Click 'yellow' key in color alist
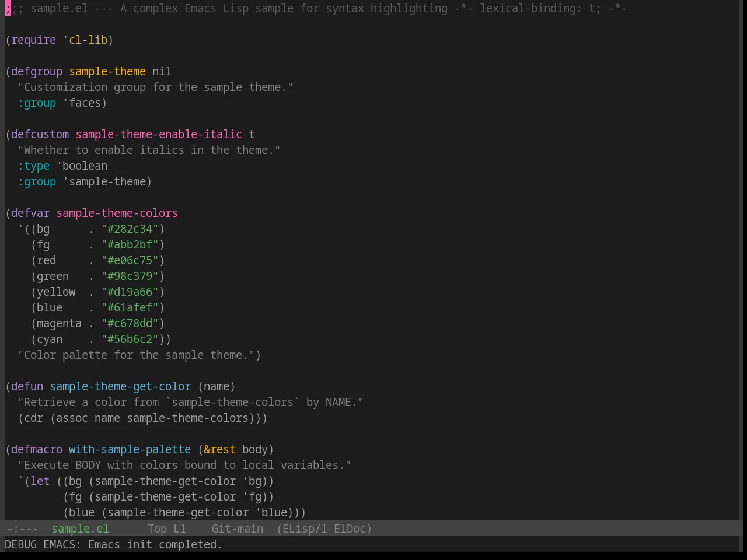 pyautogui.click(x=56, y=292)
